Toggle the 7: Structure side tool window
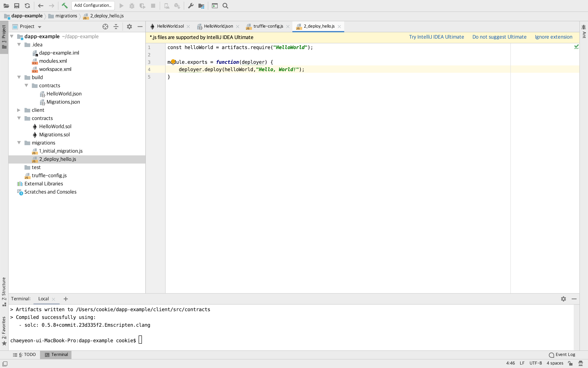This screenshot has height=368, width=588. (4, 292)
